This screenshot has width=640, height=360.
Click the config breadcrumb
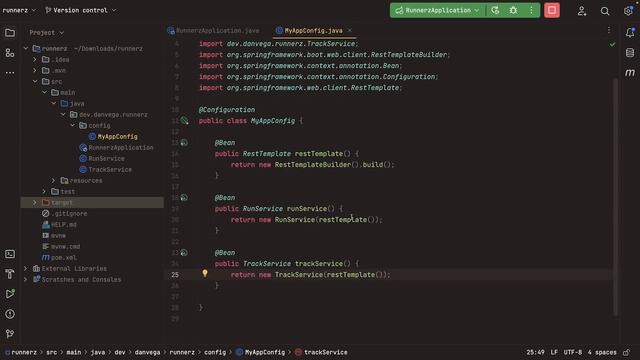click(215, 352)
